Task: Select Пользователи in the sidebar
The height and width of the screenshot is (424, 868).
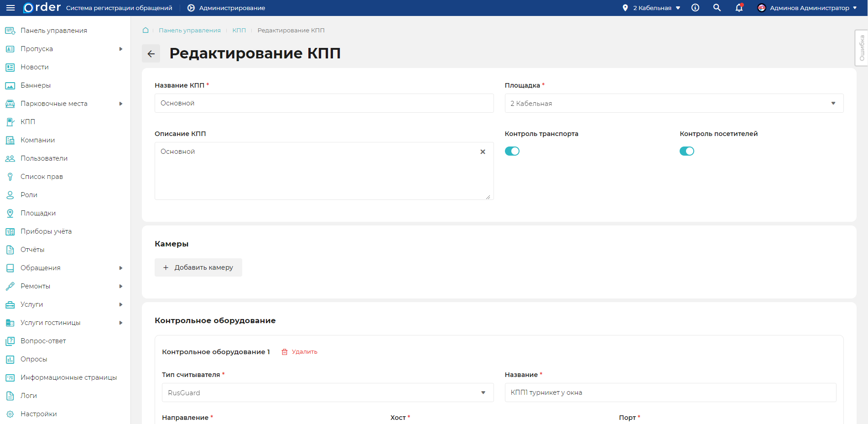Action: tap(44, 158)
